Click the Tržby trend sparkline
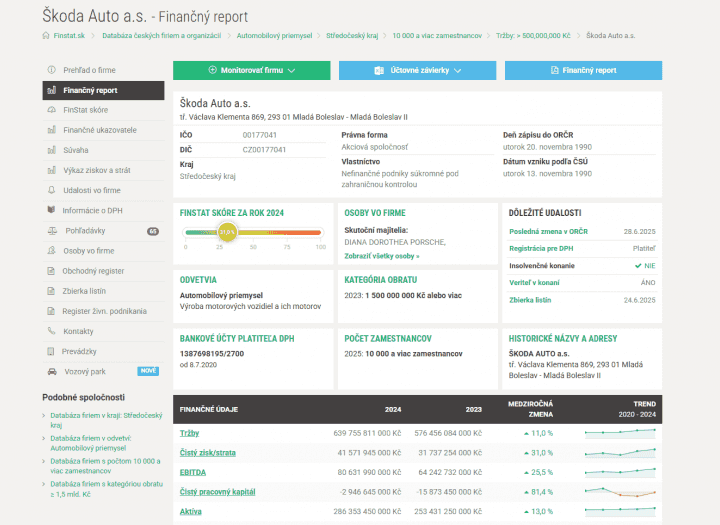 point(620,433)
